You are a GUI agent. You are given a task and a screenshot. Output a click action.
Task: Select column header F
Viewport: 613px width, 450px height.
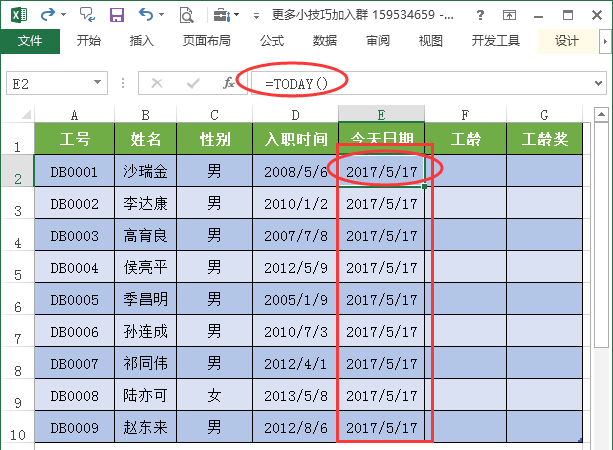(466, 113)
